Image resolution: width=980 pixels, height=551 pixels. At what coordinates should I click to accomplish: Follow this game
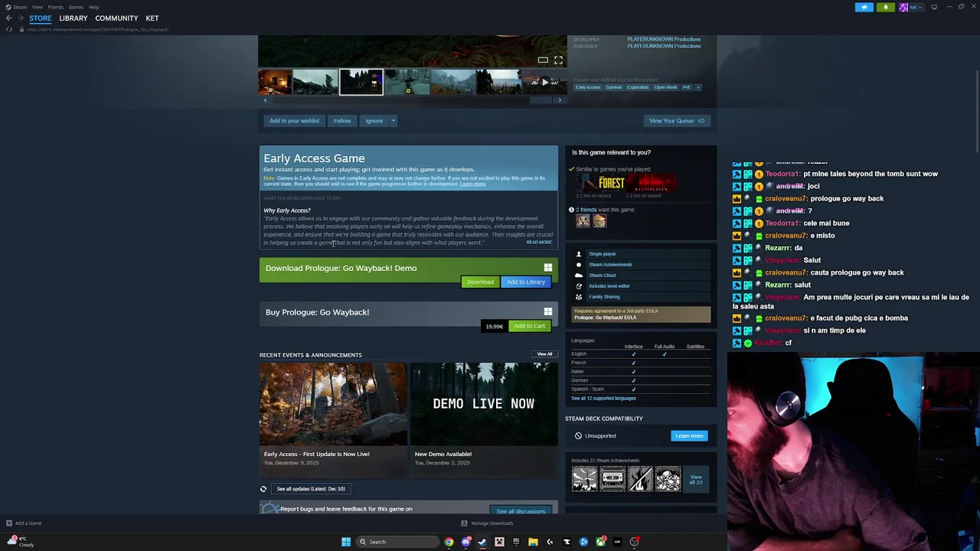pyautogui.click(x=342, y=121)
